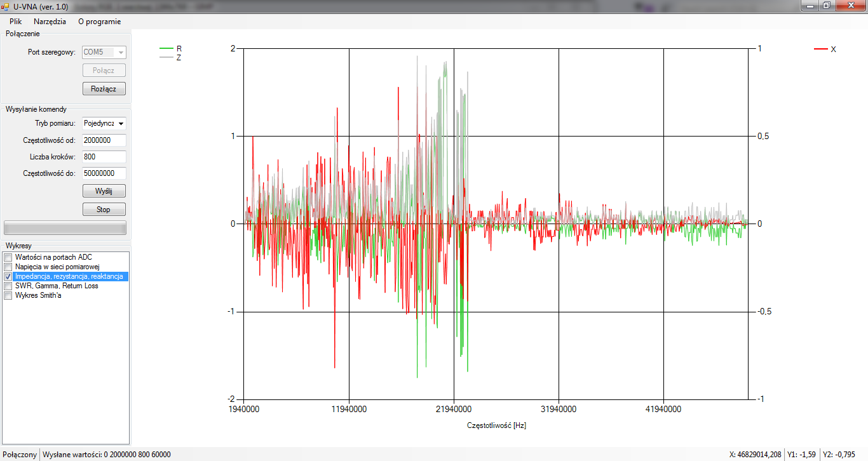Uncheck 'Impedancja, rezystancja, reaktancja' checkbox
This screenshot has width=868, height=461.
click(8, 277)
